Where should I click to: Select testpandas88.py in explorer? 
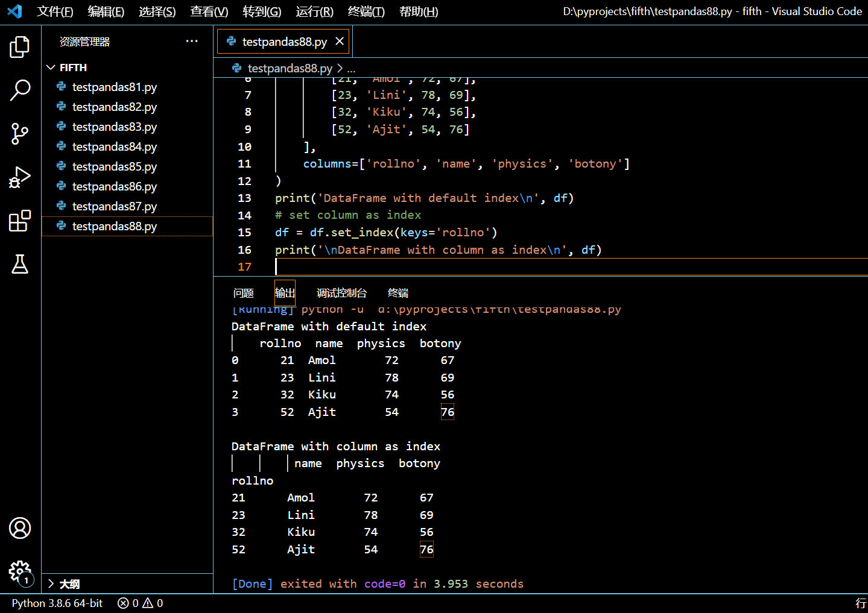pos(127,226)
